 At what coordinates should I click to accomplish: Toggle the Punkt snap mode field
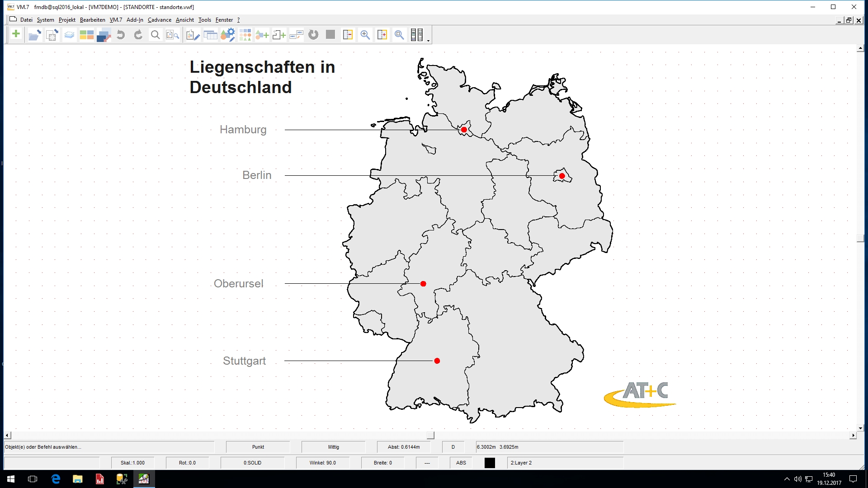[x=258, y=447]
